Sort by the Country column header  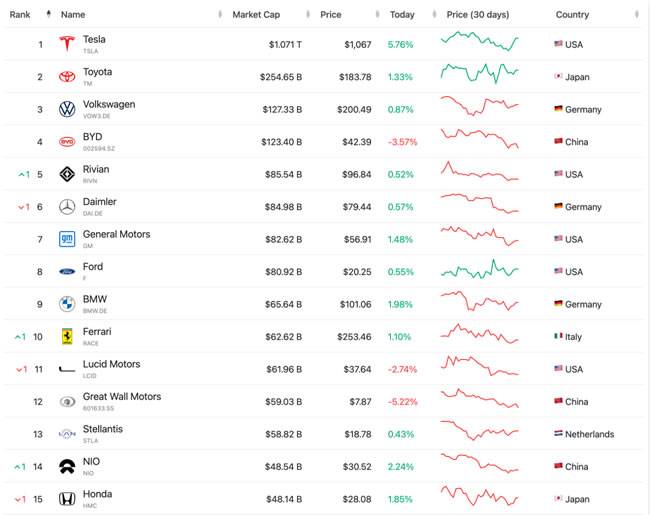(573, 15)
